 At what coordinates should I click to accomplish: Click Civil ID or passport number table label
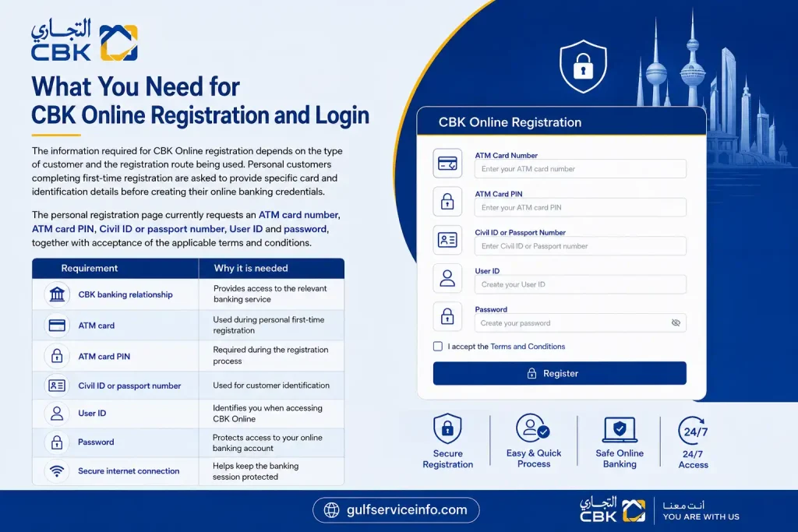pyautogui.click(x=129, y=386)
